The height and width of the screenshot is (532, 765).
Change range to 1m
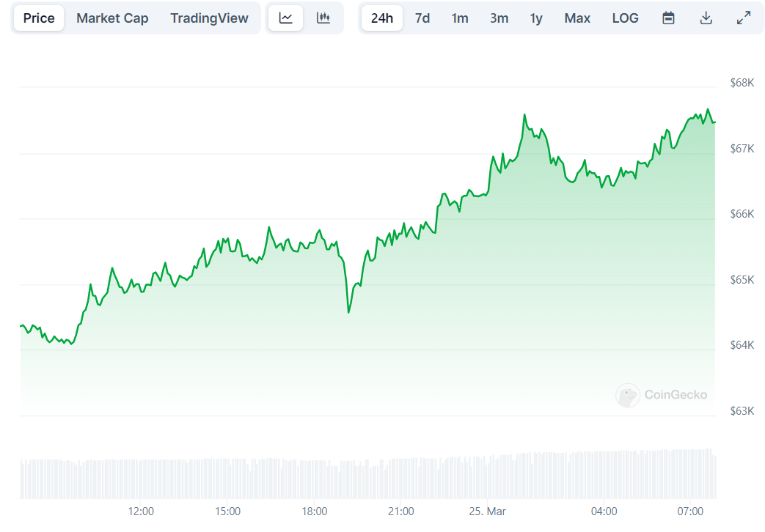460,18
